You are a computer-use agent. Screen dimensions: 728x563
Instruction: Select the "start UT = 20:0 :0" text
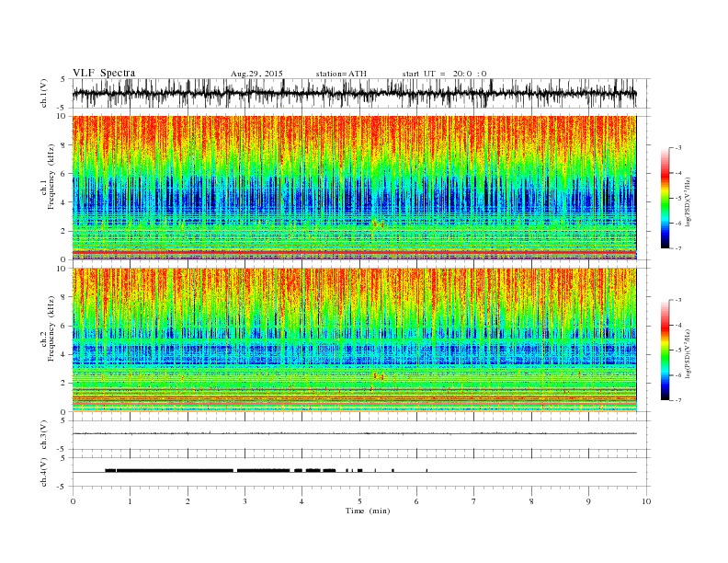(444, 74)
